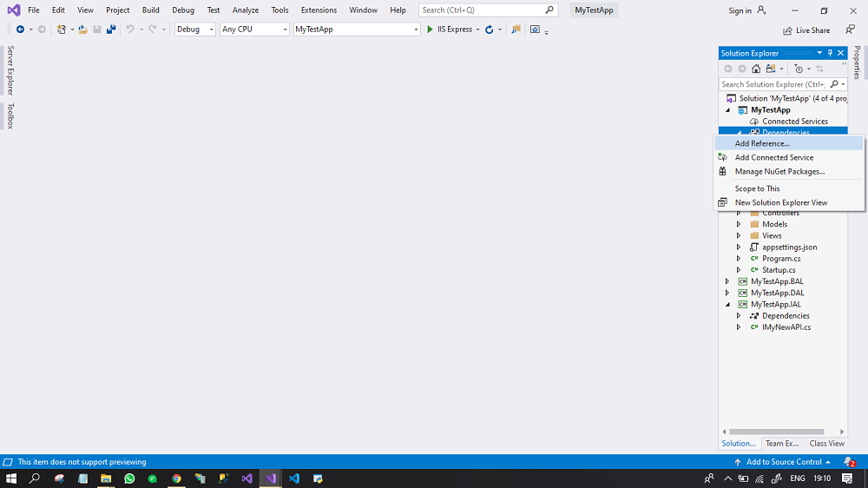Open WhatsApp from the taskbar
Image resolution: width=868 pixels, height=488 pixels.
point(129,478)
